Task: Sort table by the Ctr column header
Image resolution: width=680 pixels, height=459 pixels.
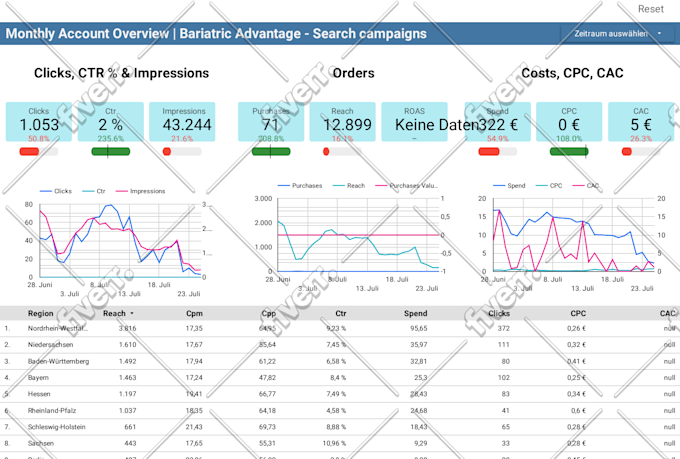Action: click(341, 313)
